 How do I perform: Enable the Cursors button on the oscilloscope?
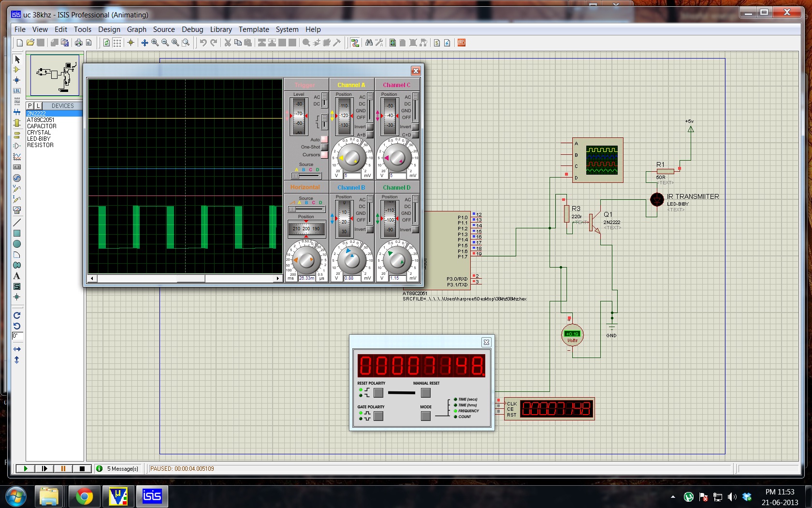point(324,155)
